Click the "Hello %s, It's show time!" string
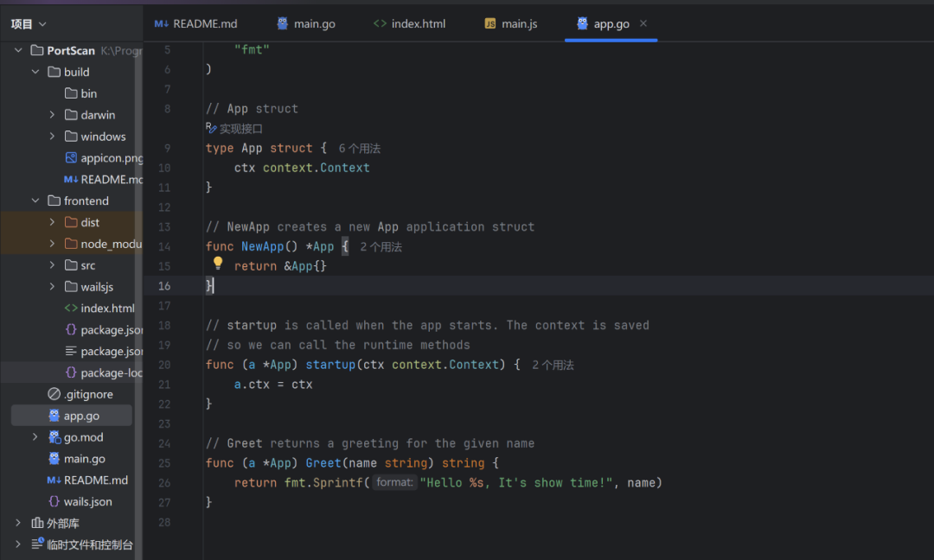This screenshot has height=560, width=934. pos(515,482)
